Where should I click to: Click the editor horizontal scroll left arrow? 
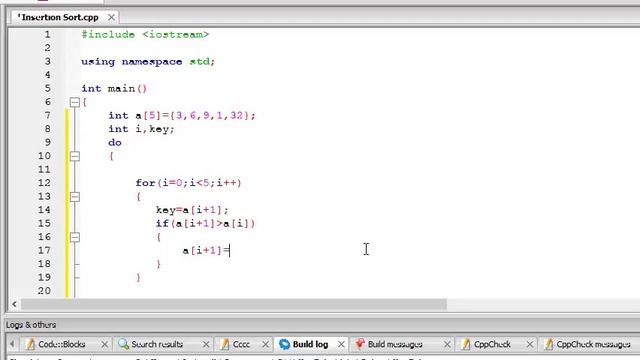tap(14, 304)
